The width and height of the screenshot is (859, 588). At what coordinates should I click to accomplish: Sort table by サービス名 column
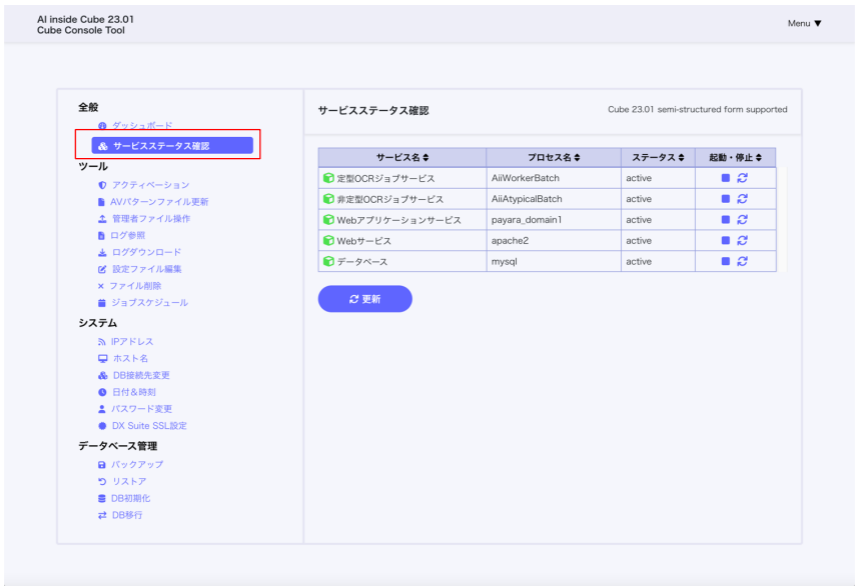pyautogui.click(x=402, y=158)
